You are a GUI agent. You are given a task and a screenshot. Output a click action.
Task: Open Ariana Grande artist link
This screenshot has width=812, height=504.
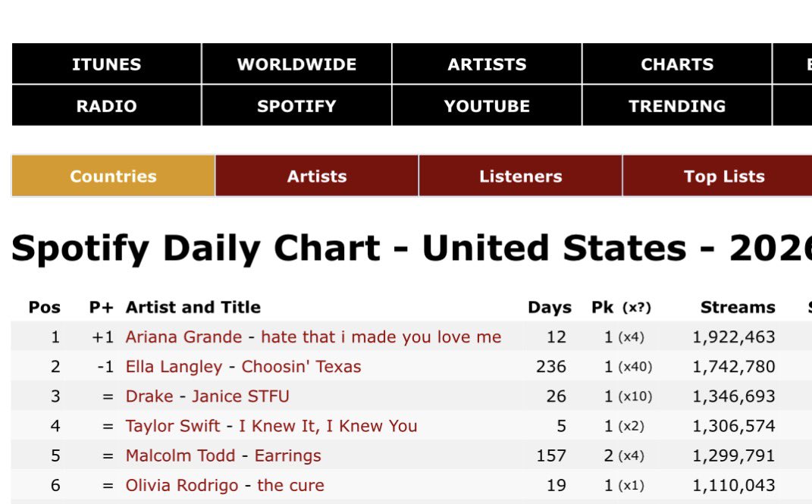coord(183,337)
